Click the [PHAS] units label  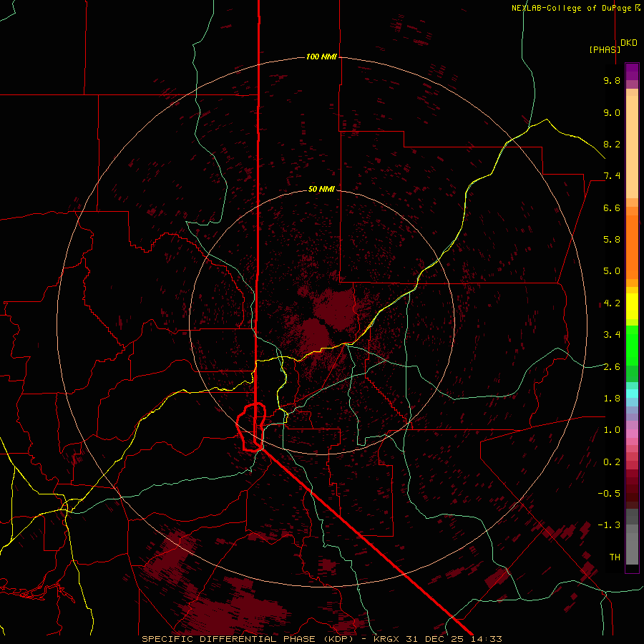click(x=605, y=49)
